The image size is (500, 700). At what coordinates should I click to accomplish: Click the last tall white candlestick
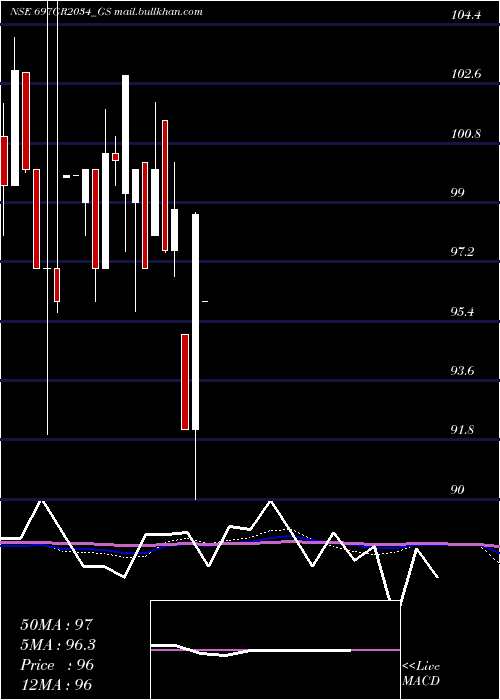[196, 322]
